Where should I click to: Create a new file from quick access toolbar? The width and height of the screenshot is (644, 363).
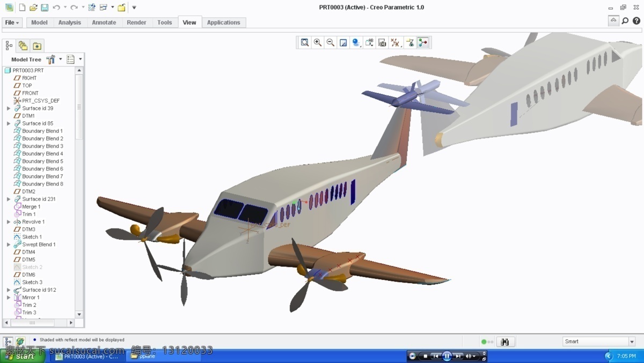22,8
